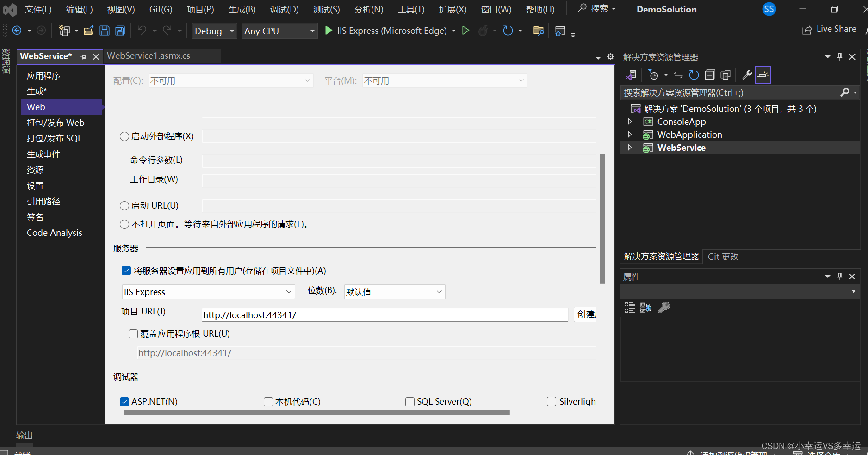
Task: Refresh Solution Explorer with the circular arrow
Action: click(x=694, y=75)
